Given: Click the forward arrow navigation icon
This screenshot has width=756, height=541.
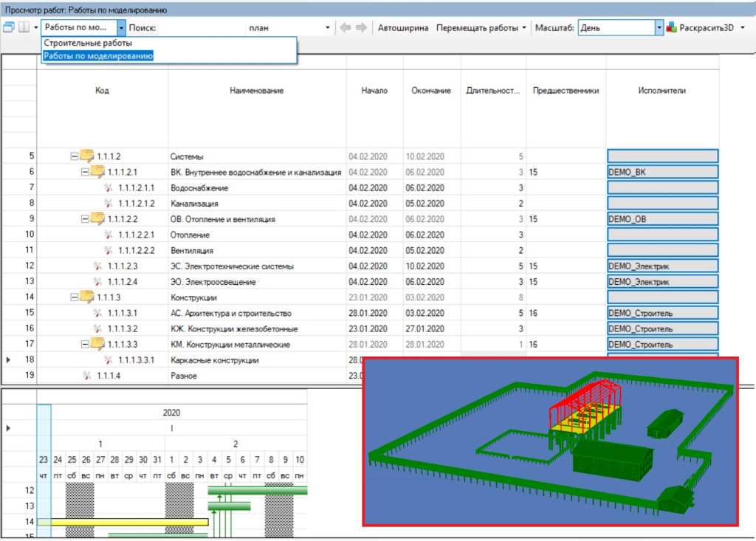Looking at the screenshot, I should (x=361, y=28).
